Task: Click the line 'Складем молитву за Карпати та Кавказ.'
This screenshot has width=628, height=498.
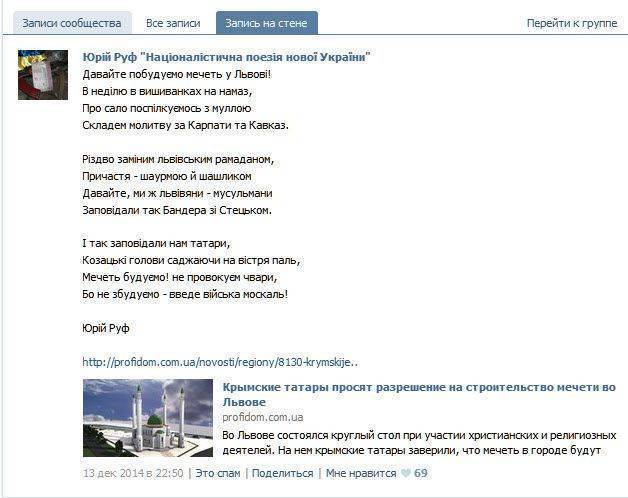Action: click(x=185, y=125)
